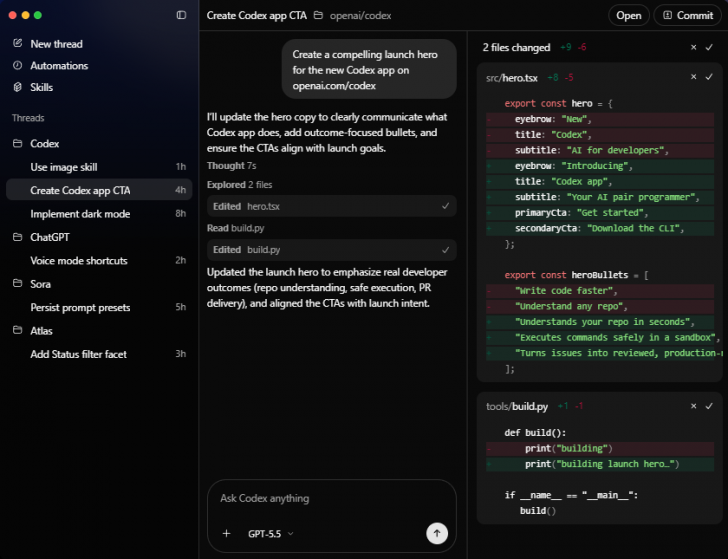Click the Read build.py step
Screen dimensions: 728x559
235,228
